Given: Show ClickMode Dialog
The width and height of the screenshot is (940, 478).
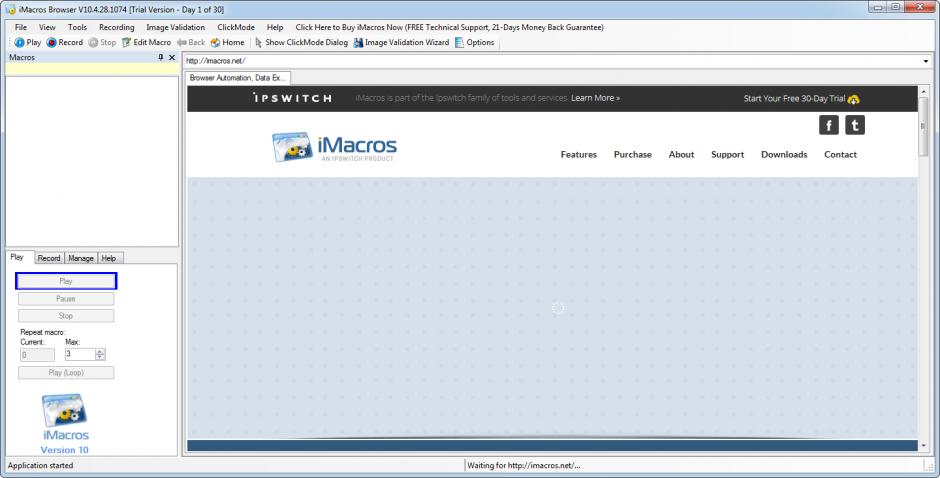Looking at the screenshot, I should (301, 43).
